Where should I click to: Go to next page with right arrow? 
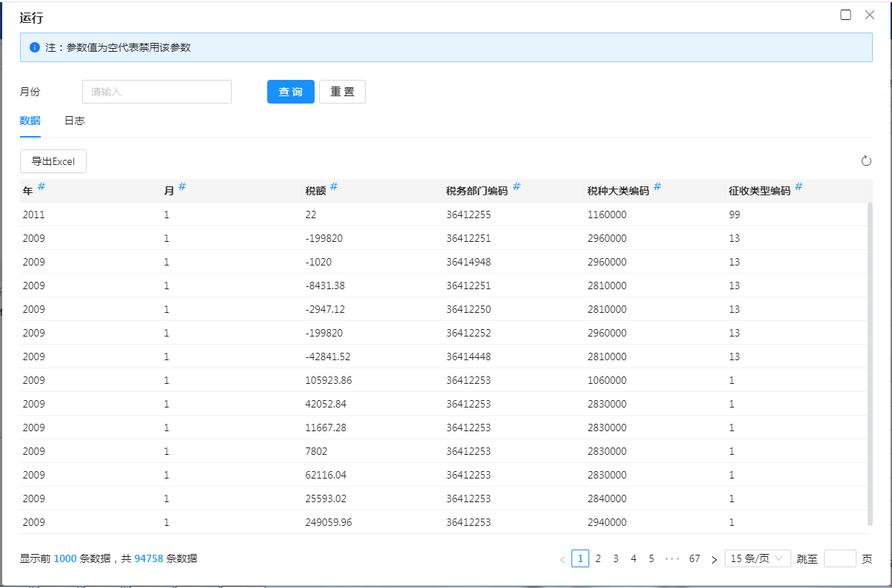(714, 559)
